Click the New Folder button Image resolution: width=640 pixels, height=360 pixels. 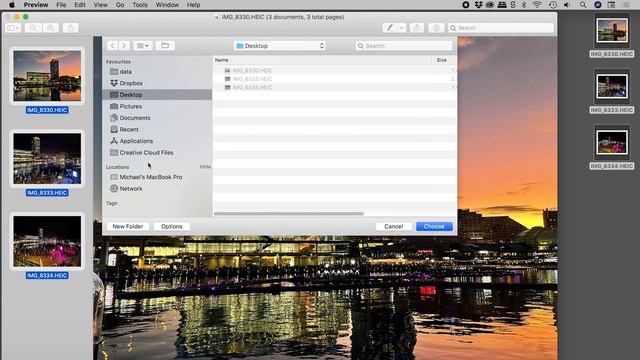pos(128,226)
